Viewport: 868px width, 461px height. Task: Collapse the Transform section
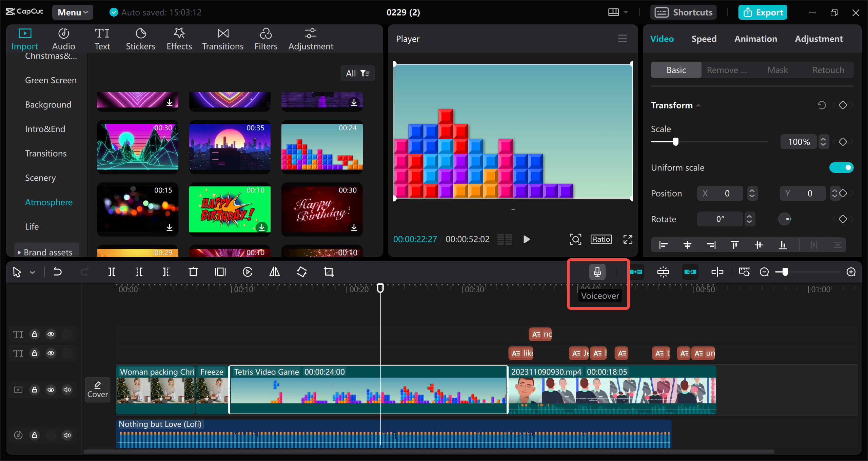point(698,105)
